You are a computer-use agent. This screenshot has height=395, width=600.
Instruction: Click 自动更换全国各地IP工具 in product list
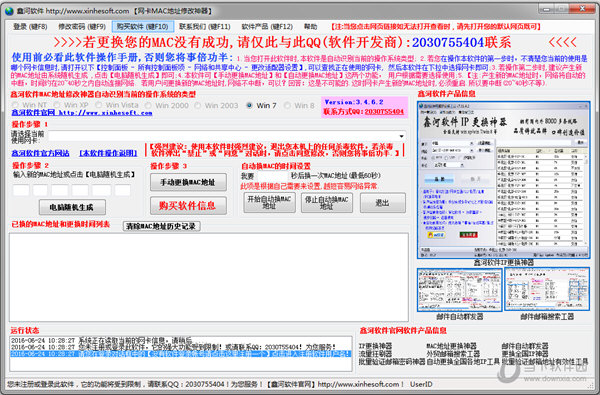tap(463, 361)
